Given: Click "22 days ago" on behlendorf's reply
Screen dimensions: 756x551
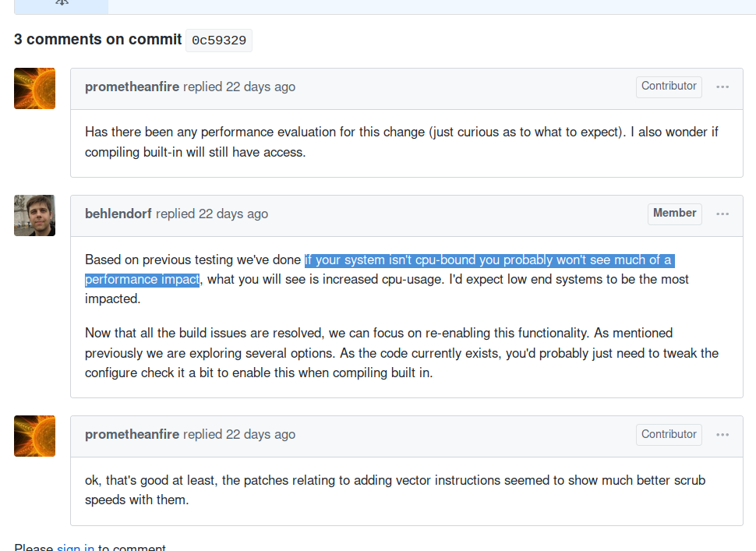Looking at the screenshot, I should pos(233,214).
